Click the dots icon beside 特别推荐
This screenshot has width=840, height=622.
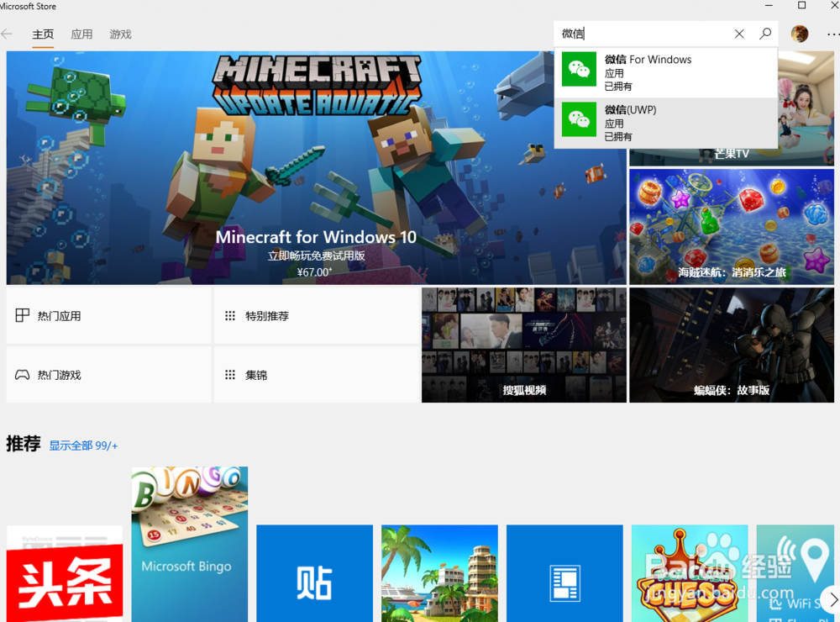coord(230,316)
